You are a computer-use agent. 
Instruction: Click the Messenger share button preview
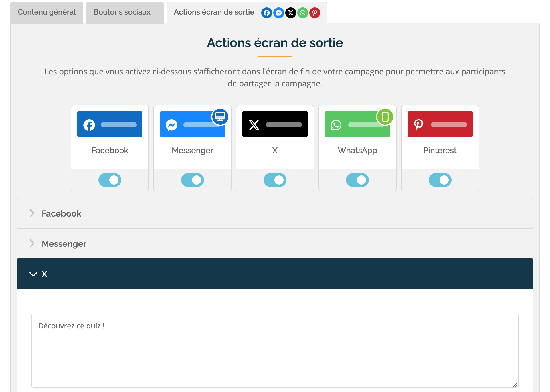click(x=193, y=124)
